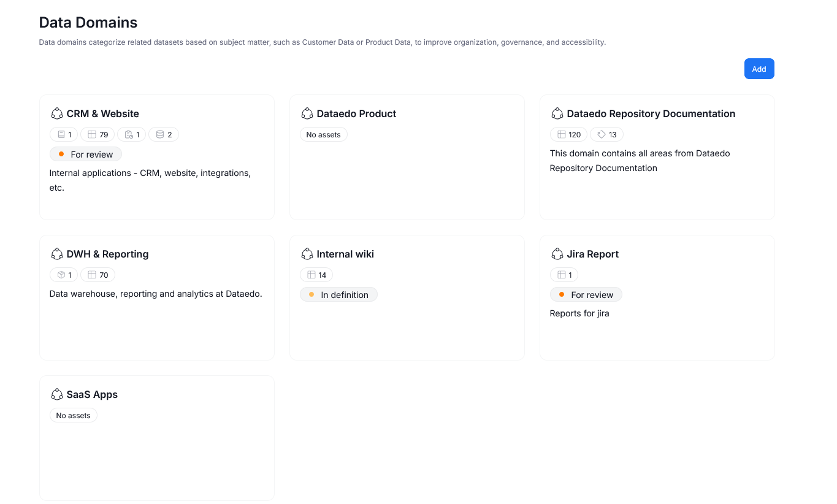
Task: Click the No assets badge in Dataedo Product
Action: [x=323, y=134]
